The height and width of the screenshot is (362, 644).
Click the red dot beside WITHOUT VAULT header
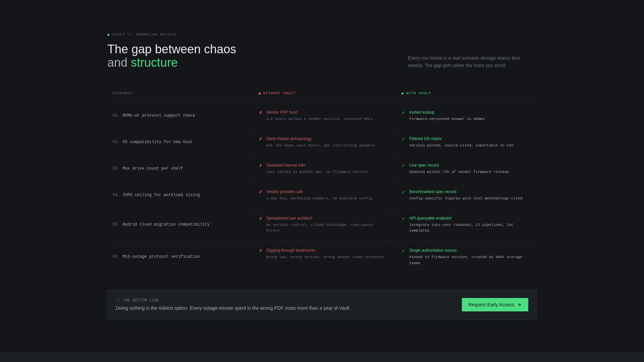click(x=259, y=93)
